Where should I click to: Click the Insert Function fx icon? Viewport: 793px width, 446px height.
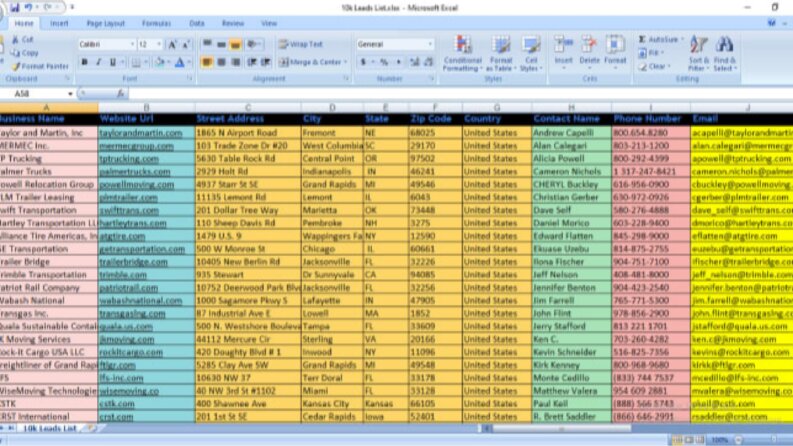120,94
